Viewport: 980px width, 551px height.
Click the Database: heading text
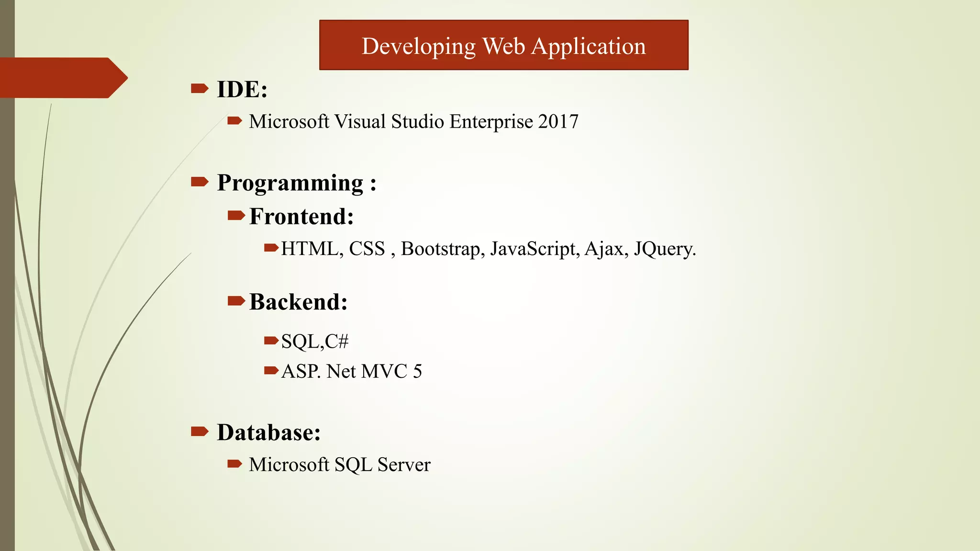click(x=268, y=432)
